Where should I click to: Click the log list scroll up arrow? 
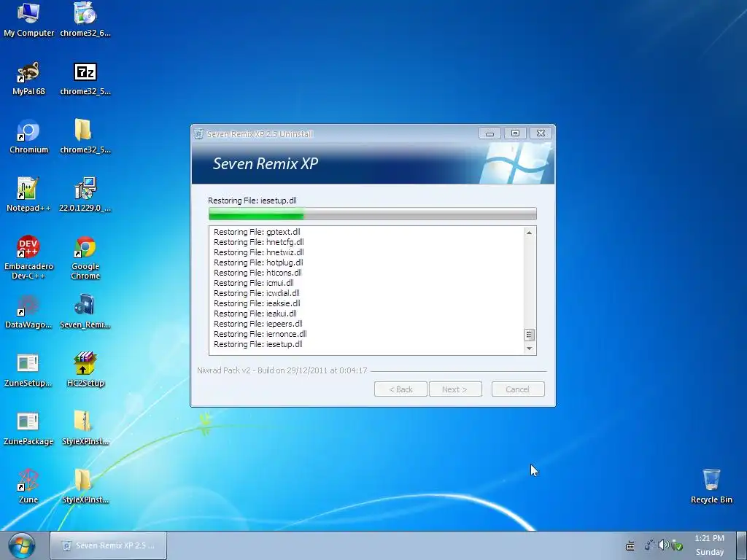[529, 233]
